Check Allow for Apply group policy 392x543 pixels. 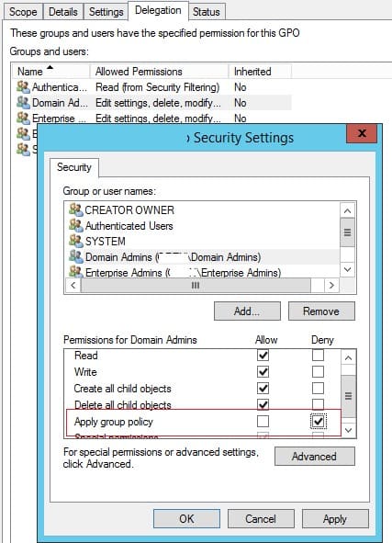(x=263, y=422)
